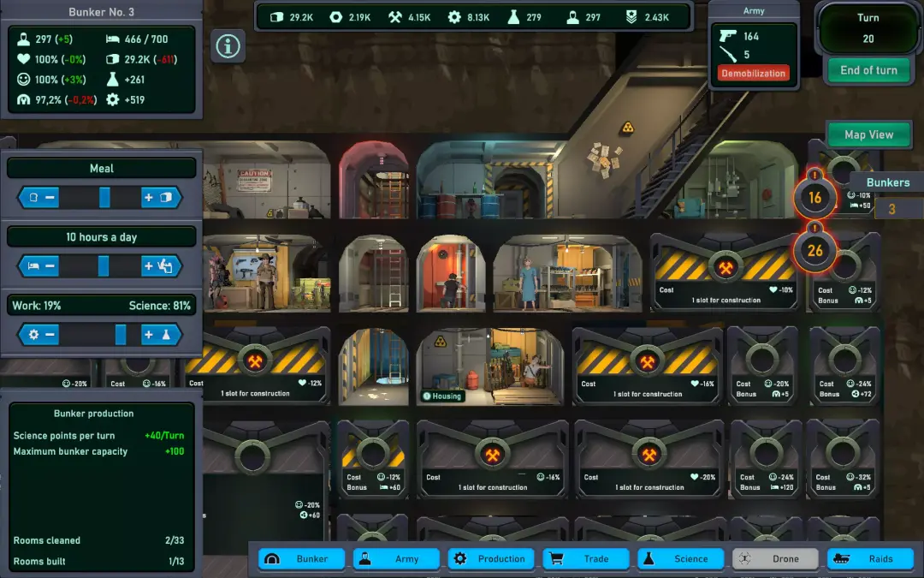Increase the Meal ration with the plus button
924x578 pixels.
click(x=160, y=198)
